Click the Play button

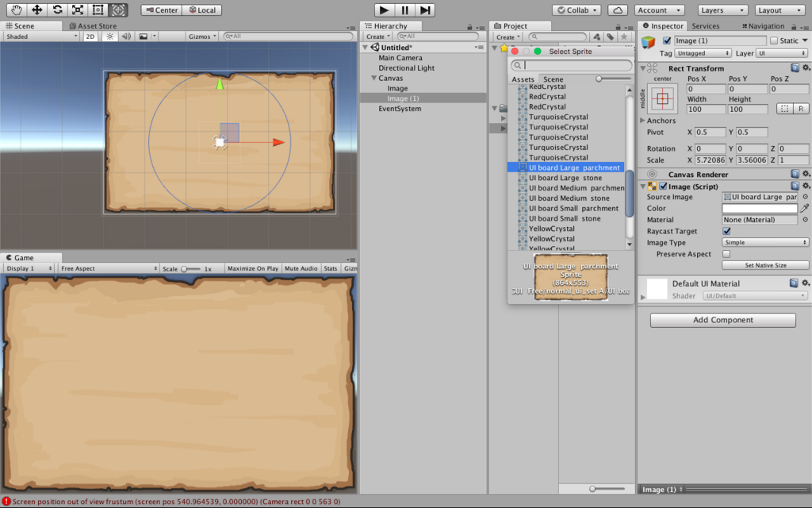pos(384,10)
